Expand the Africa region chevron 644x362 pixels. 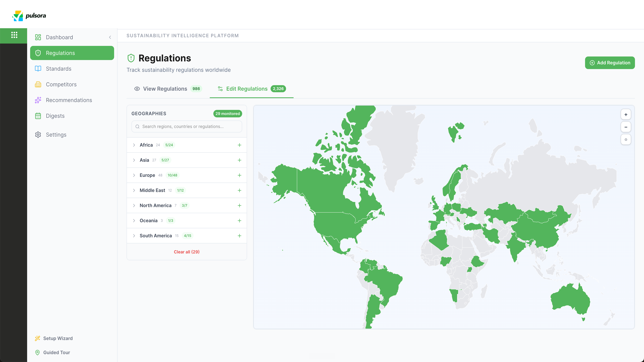134,145
